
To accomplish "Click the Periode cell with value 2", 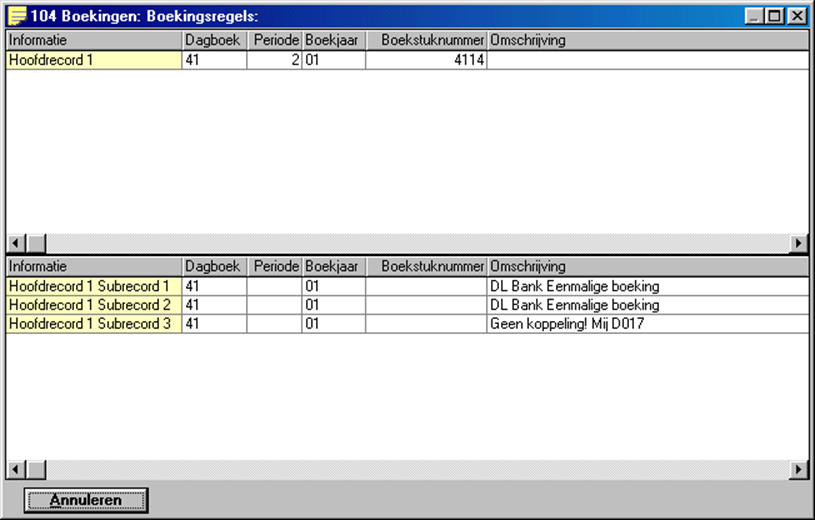I will click(x=275, y=60).
